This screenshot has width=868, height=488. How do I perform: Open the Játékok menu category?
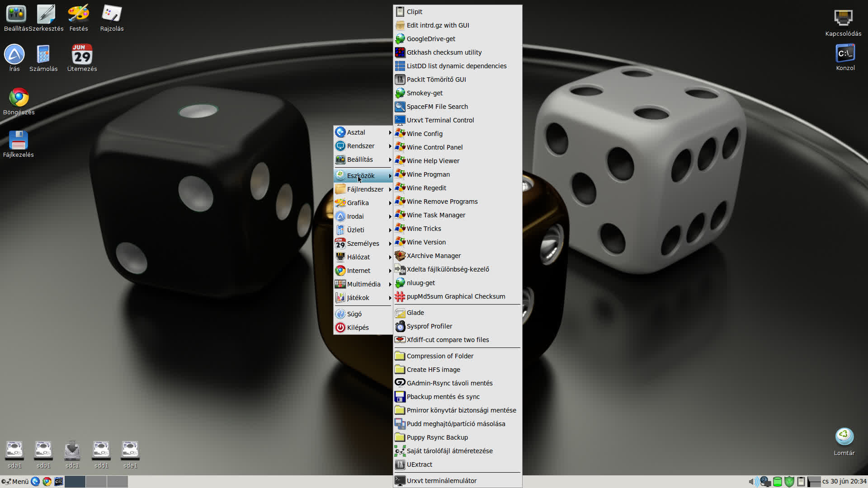pyautogui.click(x=363, y=298)
